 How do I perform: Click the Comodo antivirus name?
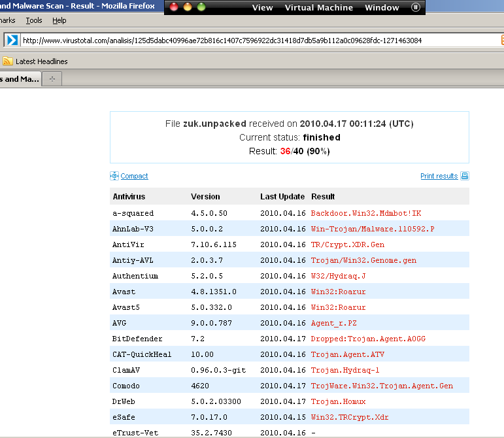tap(126, 386)
